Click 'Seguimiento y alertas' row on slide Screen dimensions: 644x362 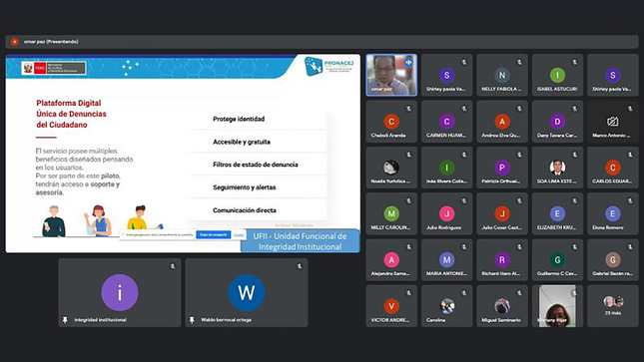(x=259, y=187)
